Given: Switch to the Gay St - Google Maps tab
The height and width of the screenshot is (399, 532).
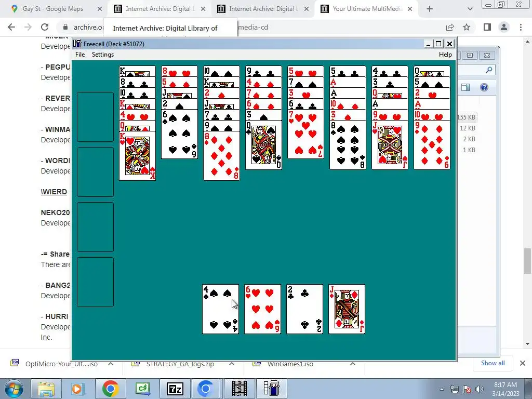Looking at the screenshot, I should [52, 9].
